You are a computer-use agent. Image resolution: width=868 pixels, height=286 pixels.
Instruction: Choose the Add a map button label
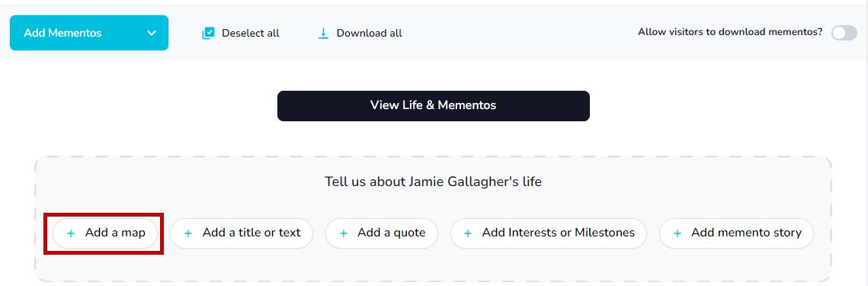(115, 233)
